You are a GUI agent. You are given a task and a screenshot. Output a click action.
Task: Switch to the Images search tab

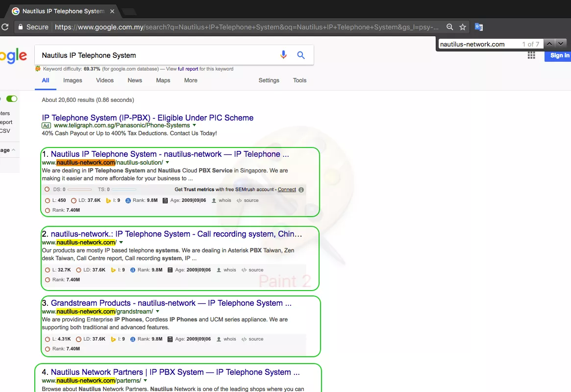click(x=73, y=80)
